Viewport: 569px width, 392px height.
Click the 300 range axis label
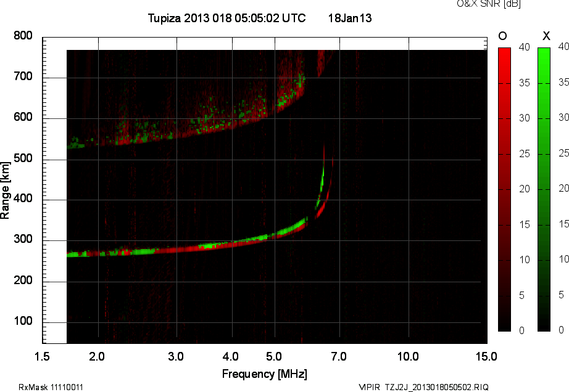[23, 239]
